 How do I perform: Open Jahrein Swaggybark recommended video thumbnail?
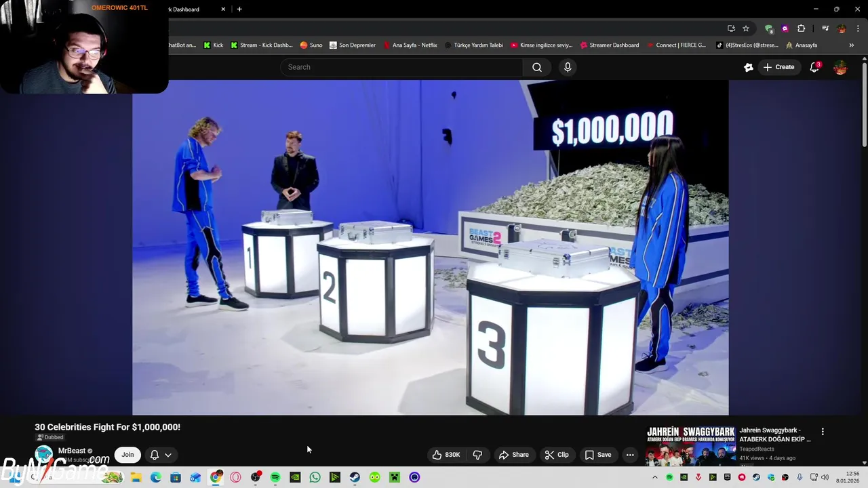point(690,446)
